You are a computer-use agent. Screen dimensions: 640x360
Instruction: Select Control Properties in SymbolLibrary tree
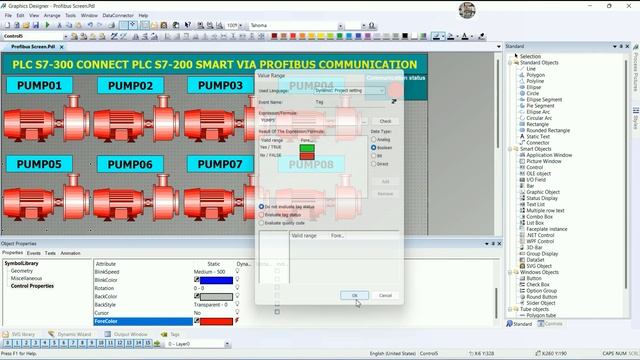(x=32, y=286)
